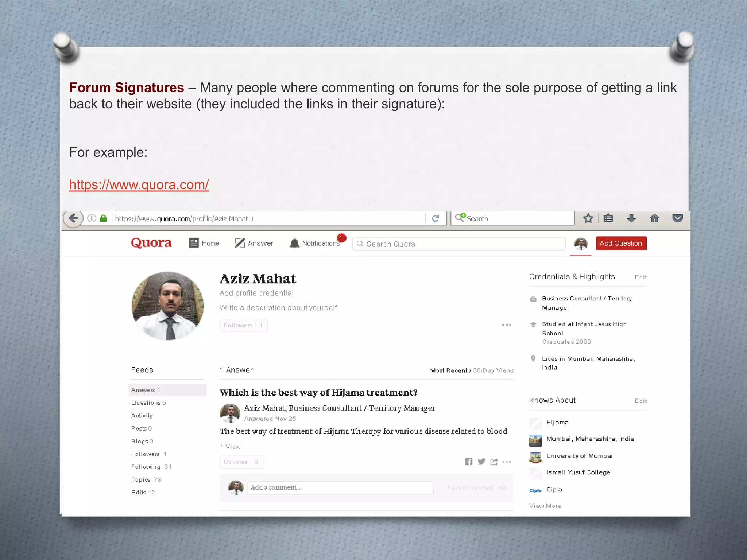Select Edits 12 in Feeds list
747x560 pixels.
click(143, 492)
